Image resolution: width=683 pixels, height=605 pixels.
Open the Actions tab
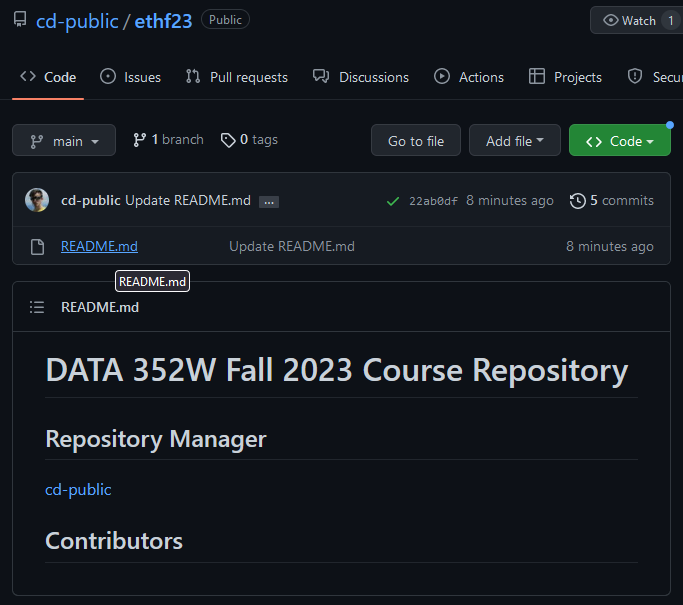469,77
